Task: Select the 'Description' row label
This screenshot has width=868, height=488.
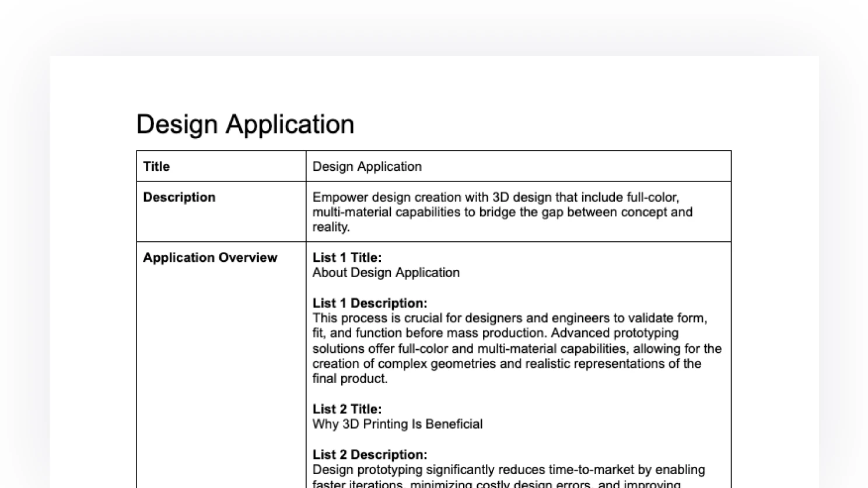Action: point(179,197)
